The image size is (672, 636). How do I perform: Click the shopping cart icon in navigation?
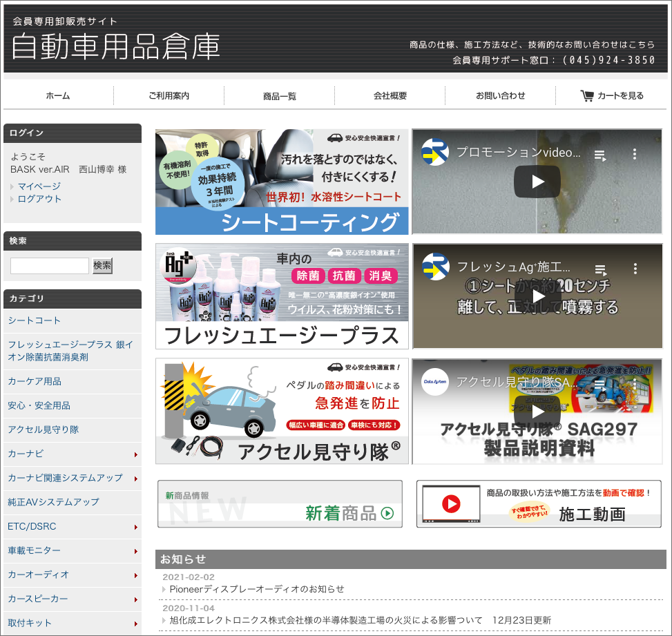pos(587,96)
